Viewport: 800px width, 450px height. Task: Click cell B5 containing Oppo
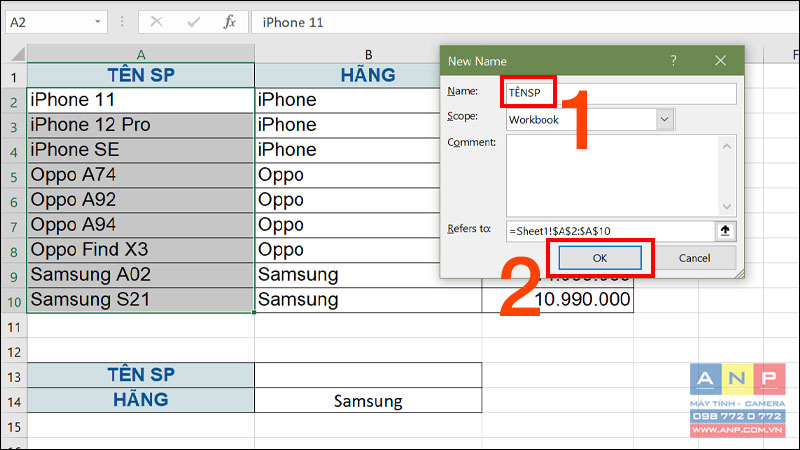[347, 175]
